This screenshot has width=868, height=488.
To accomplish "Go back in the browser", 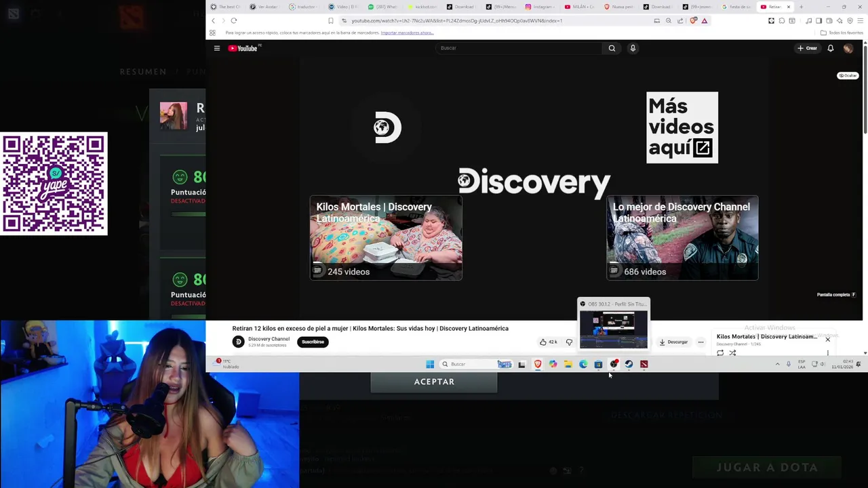I will click(213, 20).
